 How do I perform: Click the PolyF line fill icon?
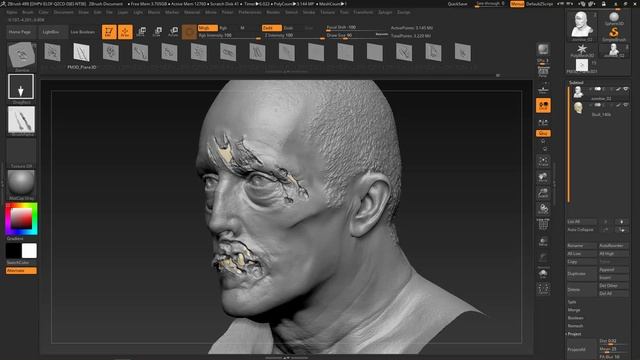pyautogui.click(x=543, y=225)
